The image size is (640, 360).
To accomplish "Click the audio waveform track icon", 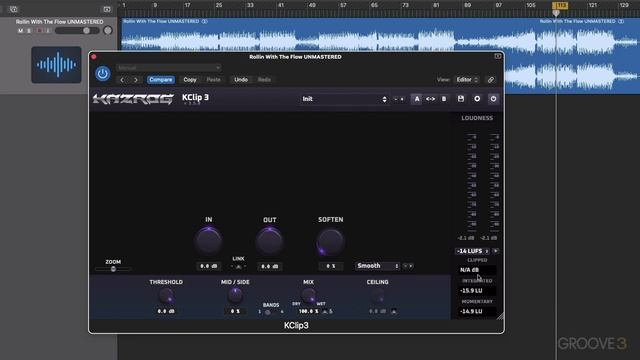I will point(56,65).
